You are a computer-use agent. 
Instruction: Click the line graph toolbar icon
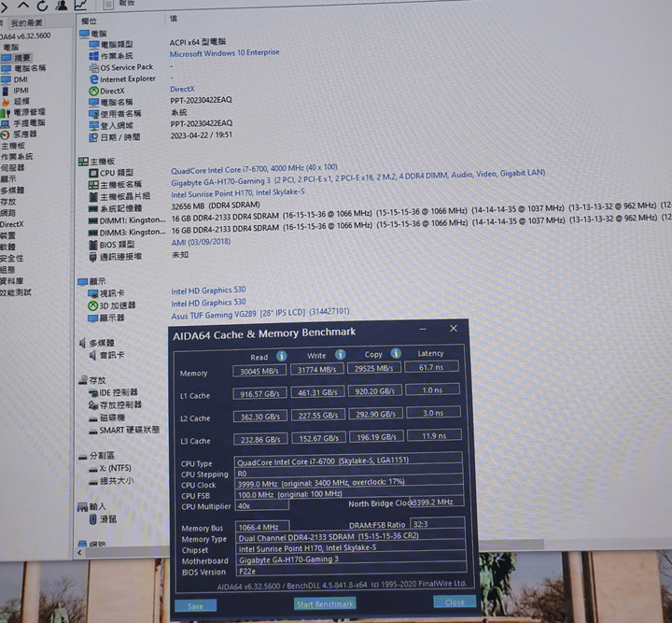click(80, 5)
